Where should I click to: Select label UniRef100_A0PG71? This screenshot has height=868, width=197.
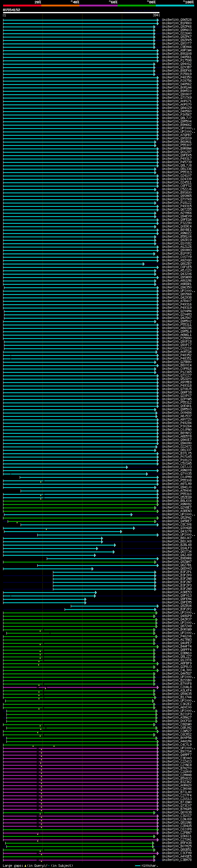tap(177, 101)
